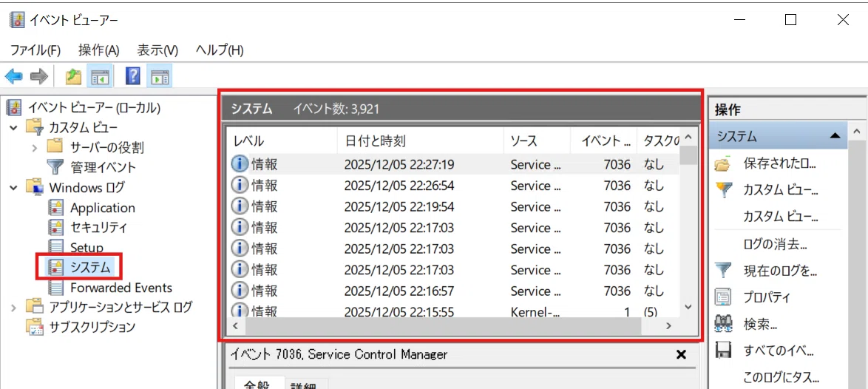Select the event row at 22:27:19
This screenshot has height=389, width=868.
[454, 164]
